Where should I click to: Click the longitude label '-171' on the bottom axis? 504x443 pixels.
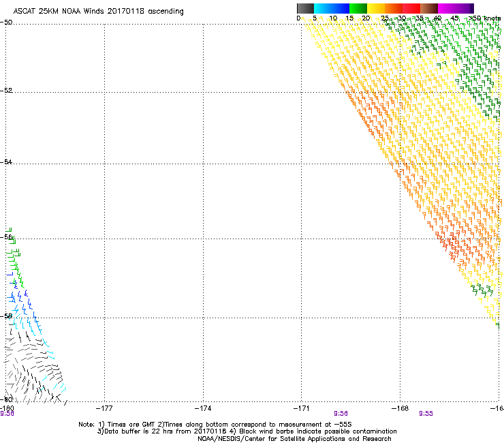[302, 408]
